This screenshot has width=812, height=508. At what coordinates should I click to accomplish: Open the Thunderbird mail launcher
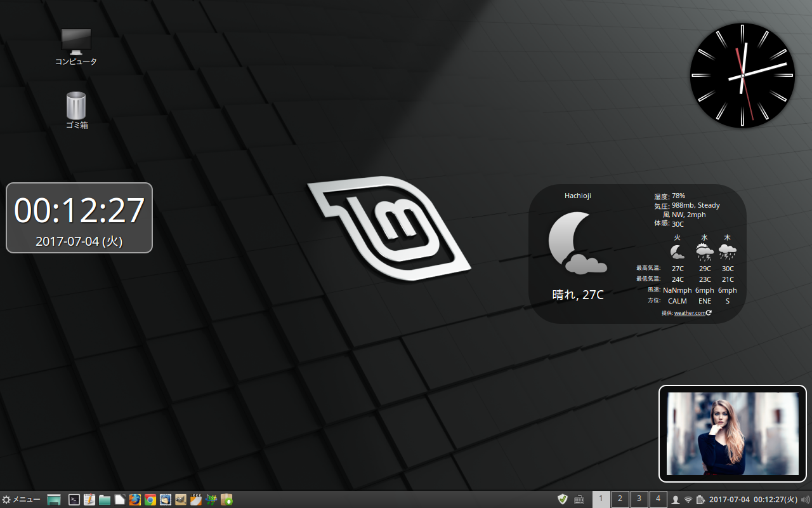166,500
